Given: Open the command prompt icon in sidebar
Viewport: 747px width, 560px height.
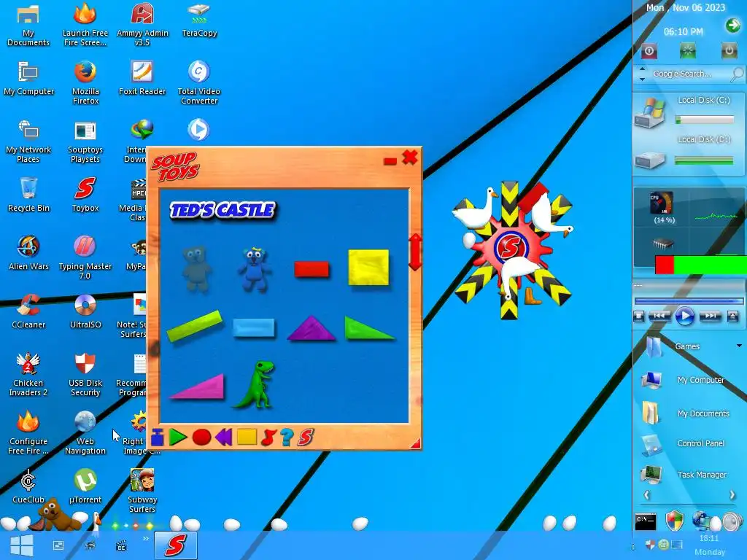Looking at the screenshot, I should (x=646, y=521).
